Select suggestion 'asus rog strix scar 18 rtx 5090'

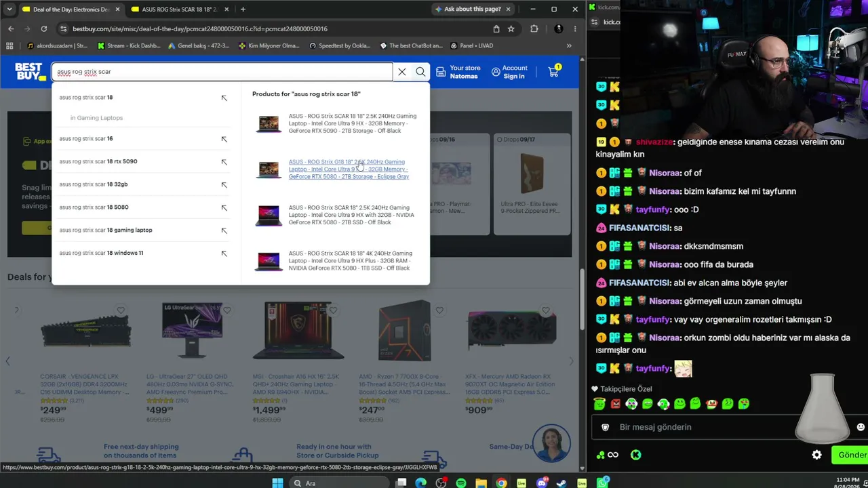point(98,161)
